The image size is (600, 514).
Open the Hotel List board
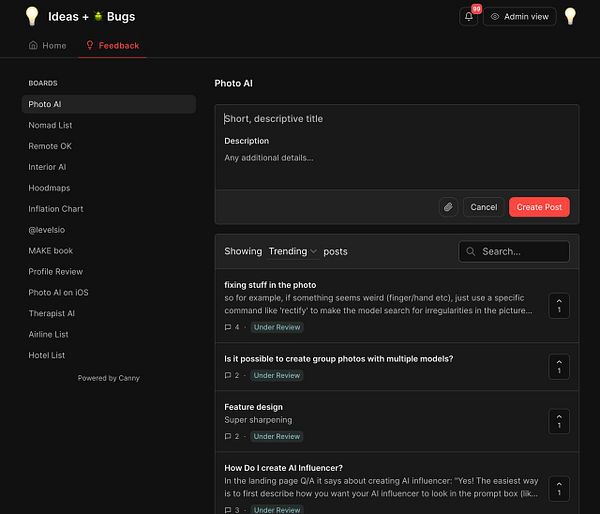tap(46, 355)
